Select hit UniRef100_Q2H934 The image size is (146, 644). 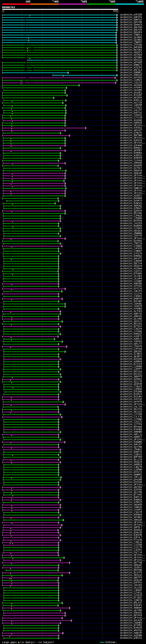click(131, 211)
